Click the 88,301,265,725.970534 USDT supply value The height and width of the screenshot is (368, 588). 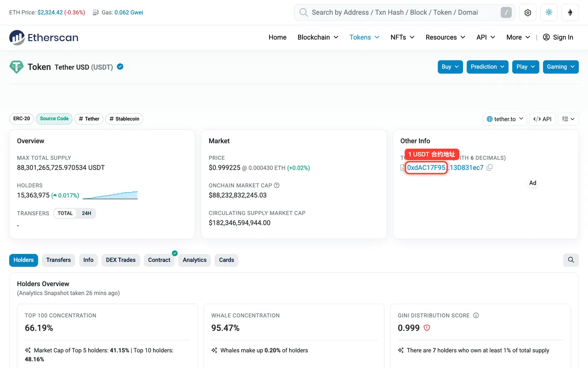pyautogui.click(x=61, y=168)
